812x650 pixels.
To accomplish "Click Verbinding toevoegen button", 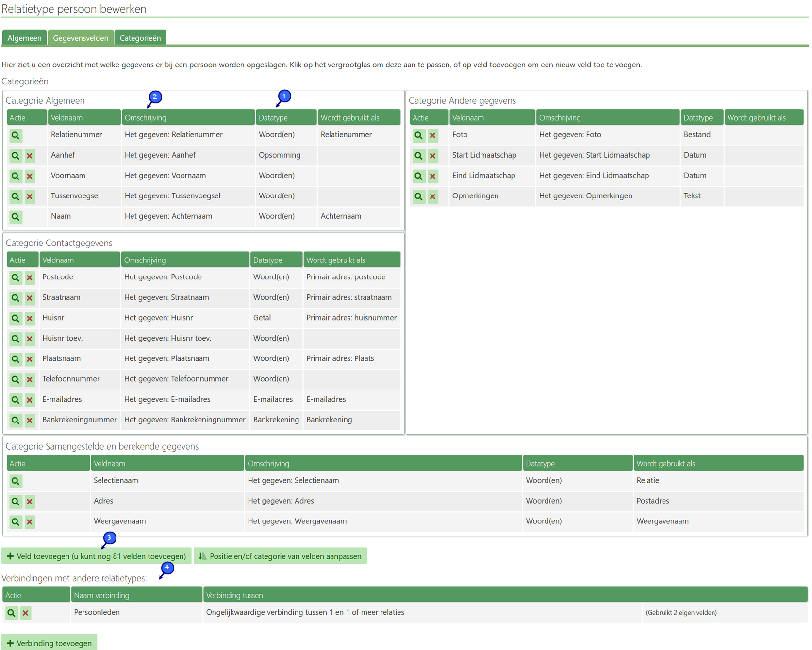I will click(x=49, y=643).
